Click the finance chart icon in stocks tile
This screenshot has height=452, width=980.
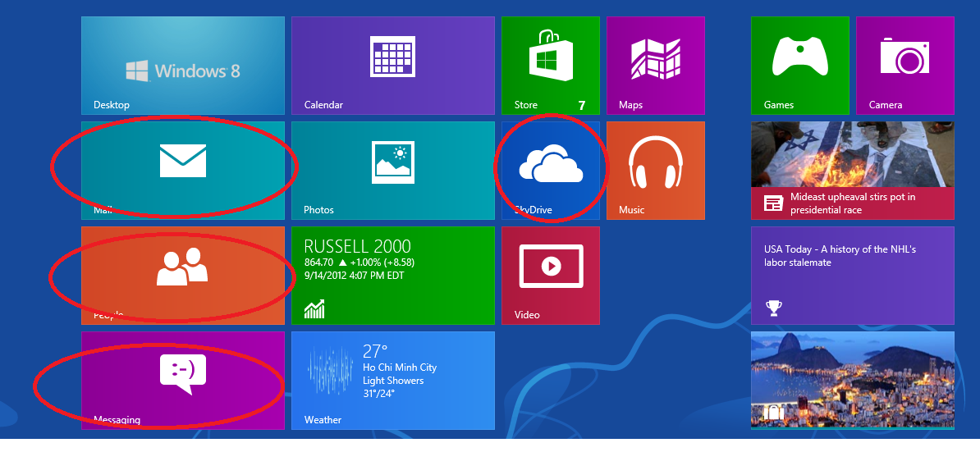314,308
